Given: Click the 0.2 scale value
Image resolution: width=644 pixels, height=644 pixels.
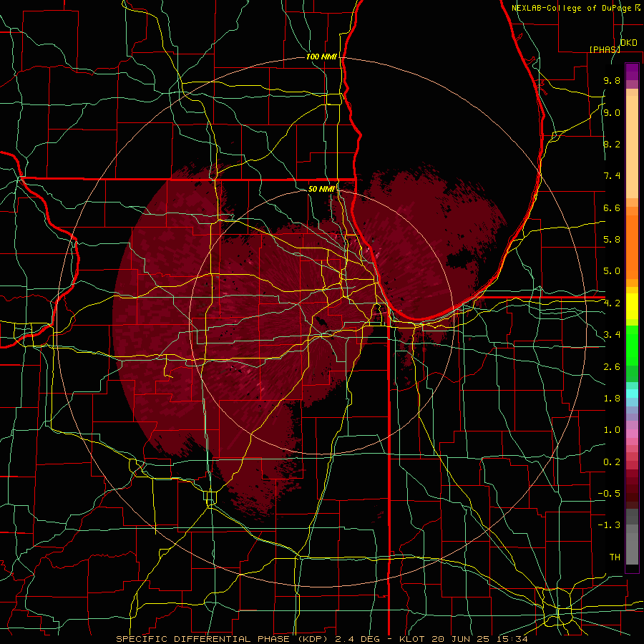Looking at the screenshot, I should [612, 462].
